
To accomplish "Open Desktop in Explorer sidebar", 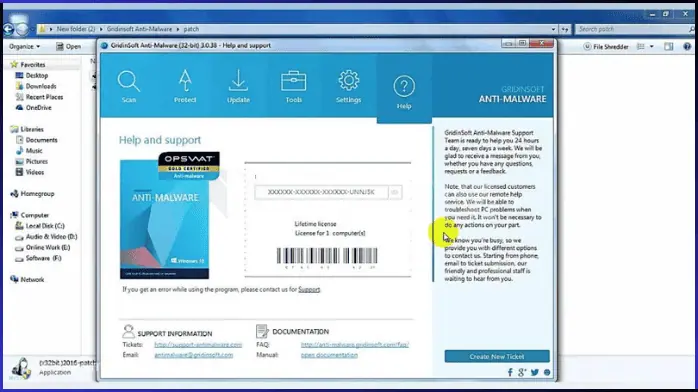I will (x=37, y=76).
